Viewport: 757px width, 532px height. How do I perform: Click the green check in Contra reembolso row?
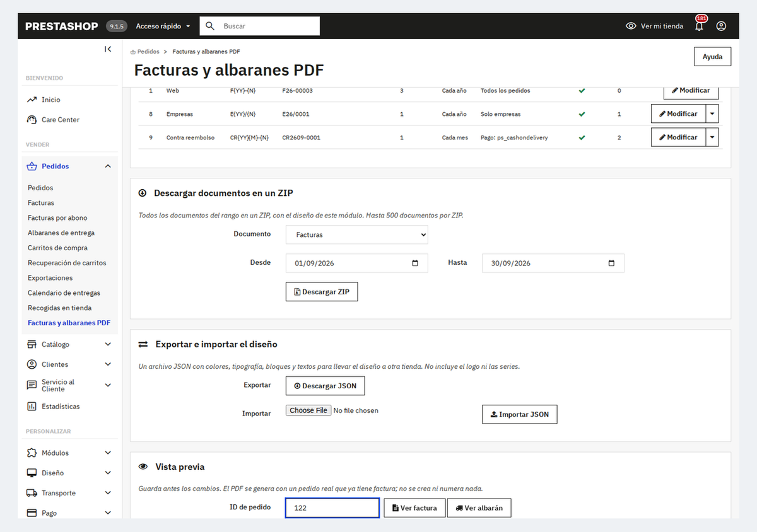[582, 137]
